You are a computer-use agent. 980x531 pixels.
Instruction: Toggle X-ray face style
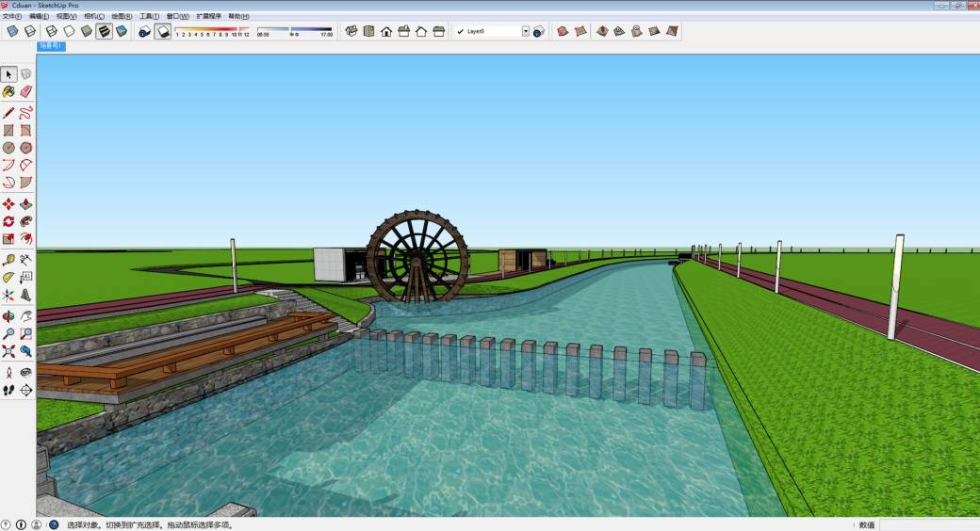tap(12, 31)
